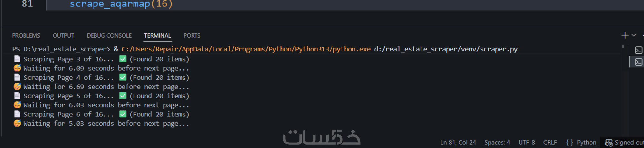Click the UTF-8 encoding selector
Screen dimensions: 644x148
[x=526, y=143]
